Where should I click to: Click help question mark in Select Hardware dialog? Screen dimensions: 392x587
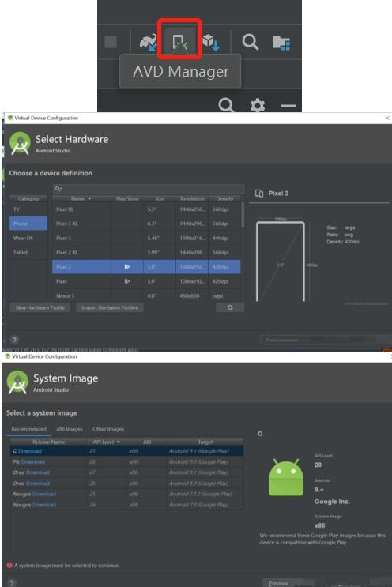tap(14, 340)
